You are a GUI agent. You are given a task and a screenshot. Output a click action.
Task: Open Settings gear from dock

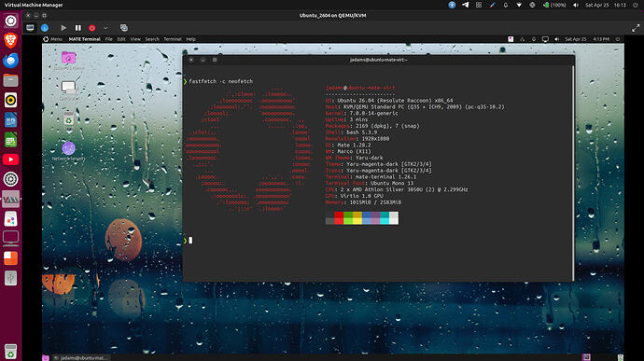pos(10,179)
